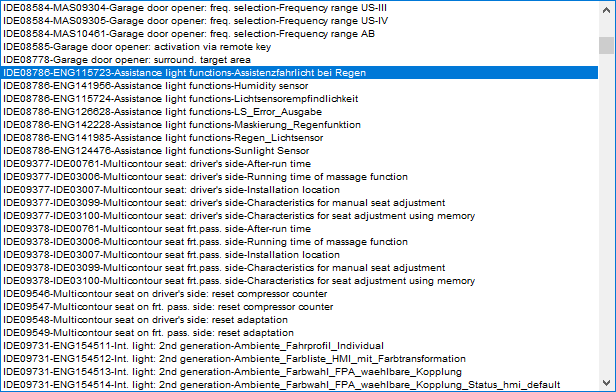Select IDE09377 driver's side massage running time
The height and width of the screenshot is (392, 616).
[x=299, y=176]
